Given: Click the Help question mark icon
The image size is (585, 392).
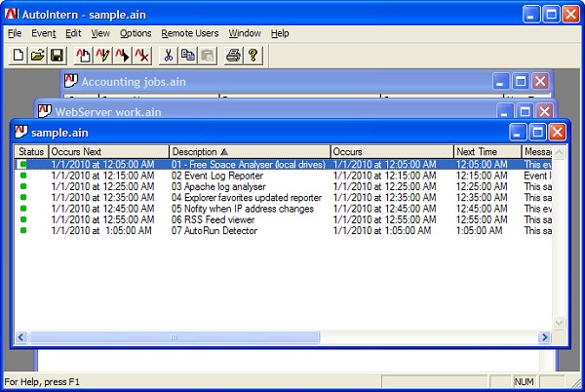Looking at the screenshot, I should (253, 56).
